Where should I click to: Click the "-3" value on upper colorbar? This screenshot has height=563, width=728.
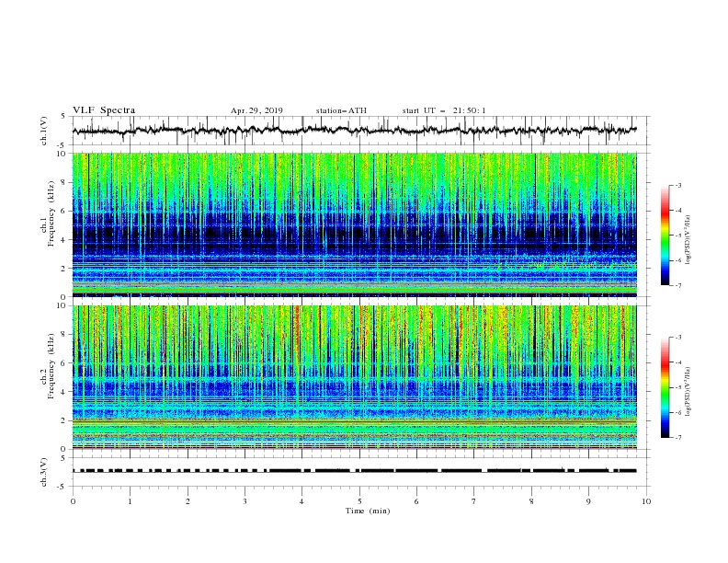(x=677, y=185)
